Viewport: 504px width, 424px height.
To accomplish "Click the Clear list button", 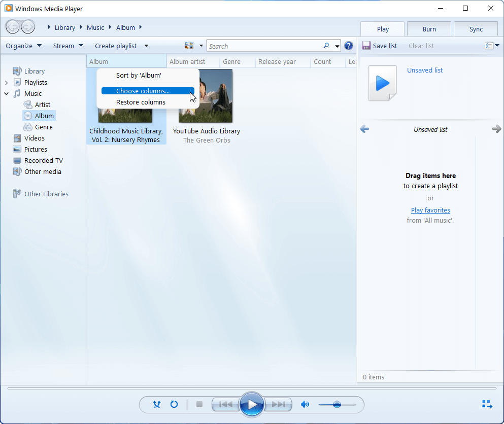I will coord(421,46).
